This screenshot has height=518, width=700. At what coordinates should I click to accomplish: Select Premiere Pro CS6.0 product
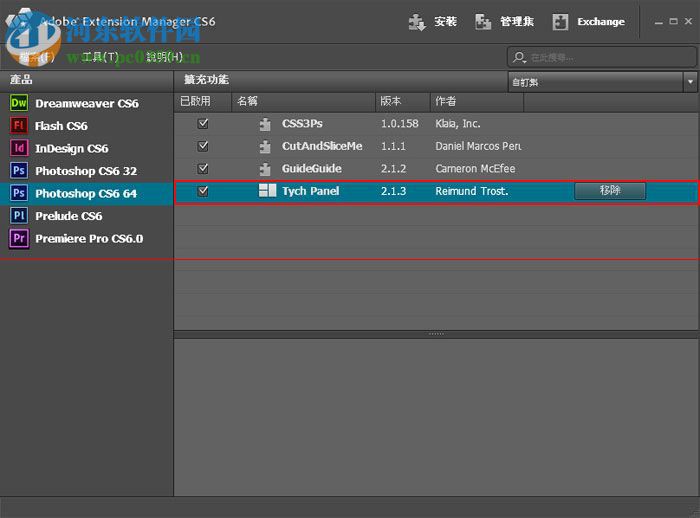(x=87, y=238)
